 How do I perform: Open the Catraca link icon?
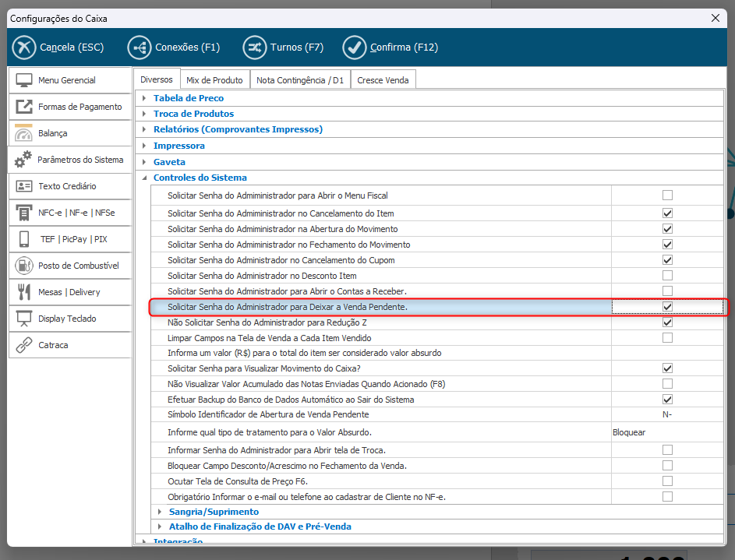24,345
